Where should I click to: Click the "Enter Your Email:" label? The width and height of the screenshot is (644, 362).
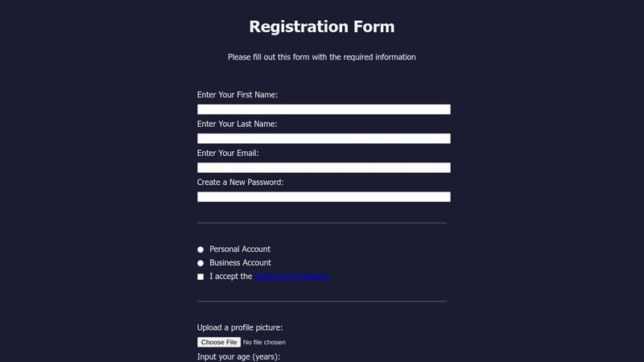click(228, 153)
